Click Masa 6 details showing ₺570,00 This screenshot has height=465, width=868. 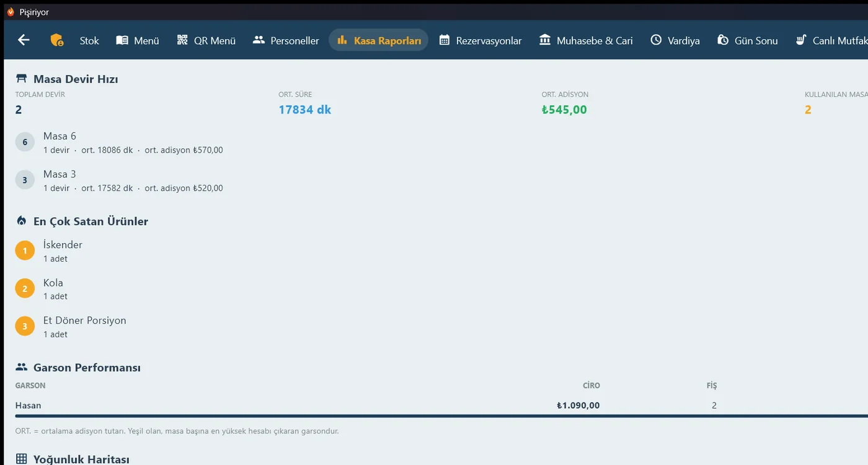[133, 150]
